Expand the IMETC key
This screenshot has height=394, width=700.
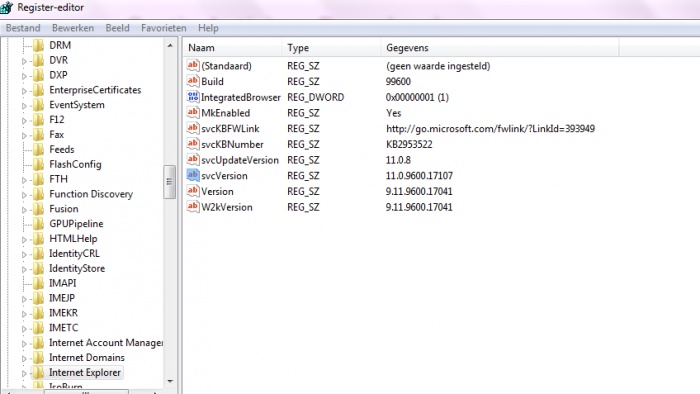(x=24, y=328)
